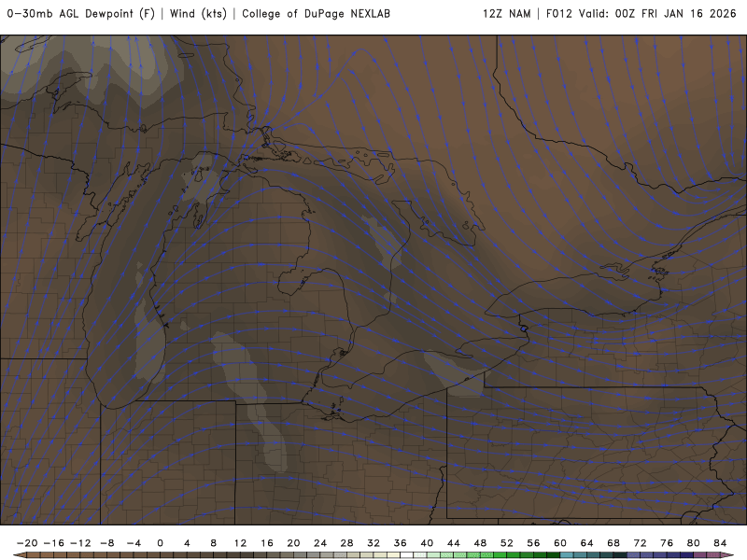Image resolution: width=747 pixels, height=560 pixels.
Task: Click the 0 label on the color scale
Action: [x=160, y=543]
